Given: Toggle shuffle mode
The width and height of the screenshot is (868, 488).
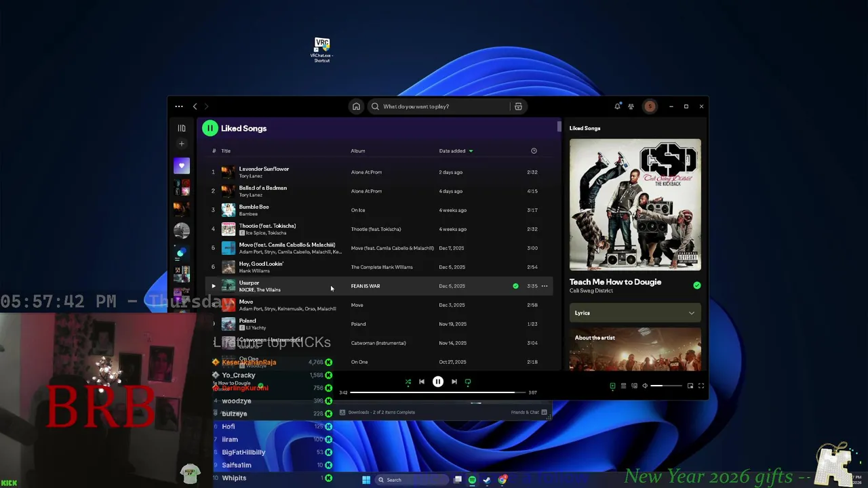Looking at the screenshot, I should (408, 382).
